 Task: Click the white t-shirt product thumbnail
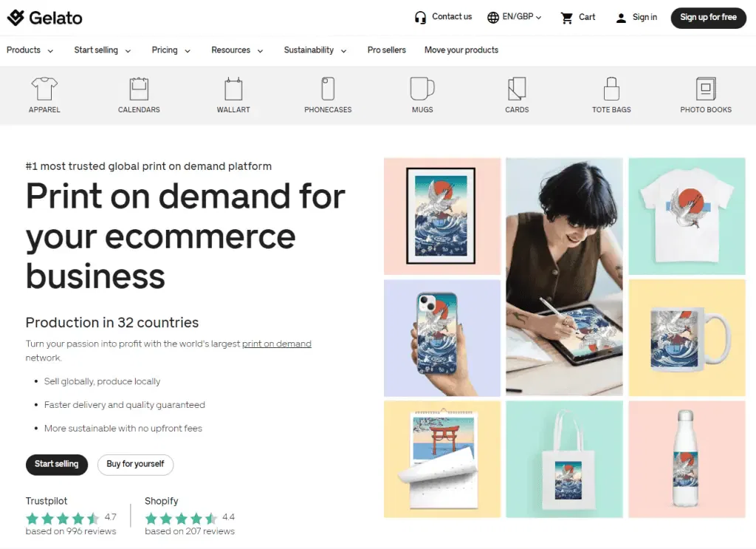click(x=687, y=216)
